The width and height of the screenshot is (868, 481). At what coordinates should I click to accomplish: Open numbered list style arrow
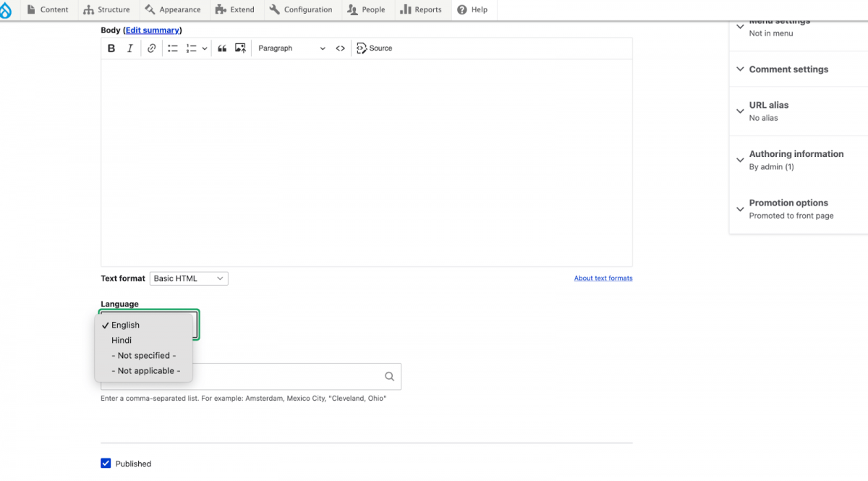205,48
